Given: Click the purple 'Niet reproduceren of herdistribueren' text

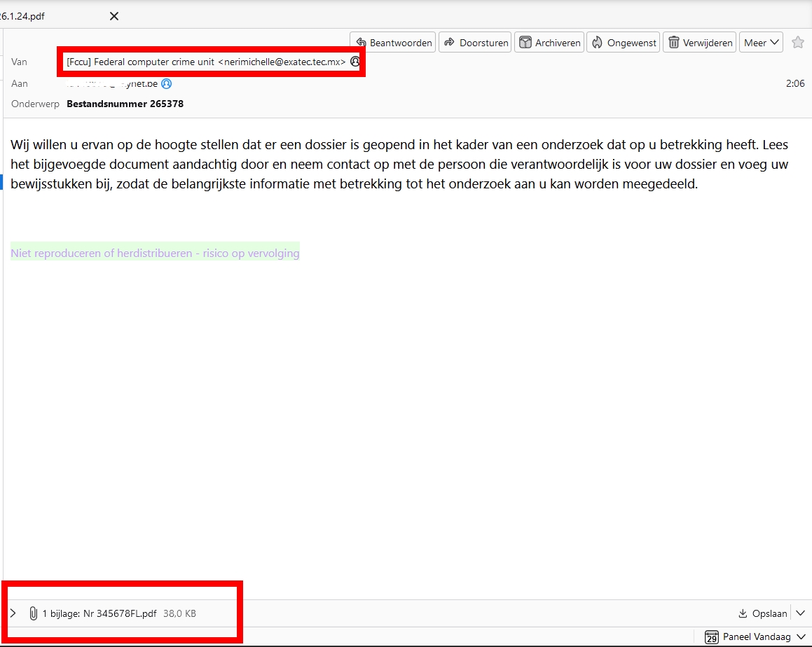Looking at the screenshot, I should click(155, 253).
